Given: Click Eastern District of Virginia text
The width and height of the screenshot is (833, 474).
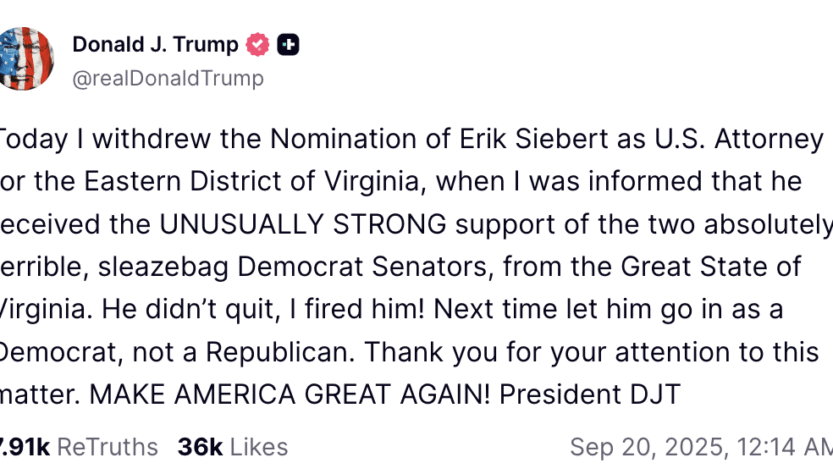Looking at the screenshot, I should click(258, 183).
